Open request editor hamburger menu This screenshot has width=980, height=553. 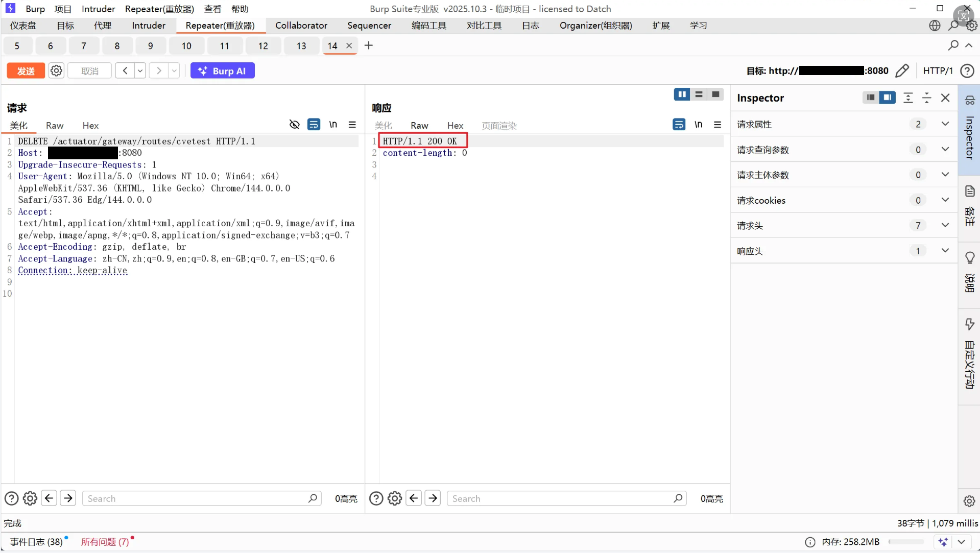coord(352,125)
